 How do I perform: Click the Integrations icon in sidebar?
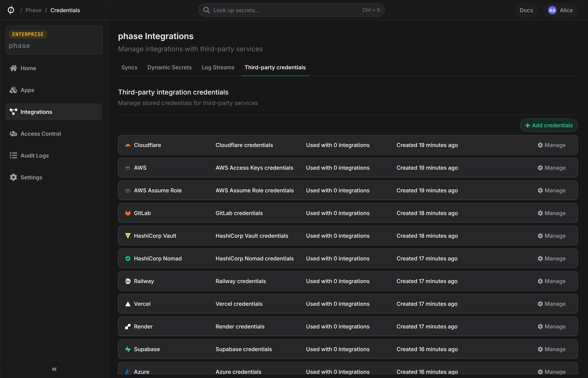point(13,112)
